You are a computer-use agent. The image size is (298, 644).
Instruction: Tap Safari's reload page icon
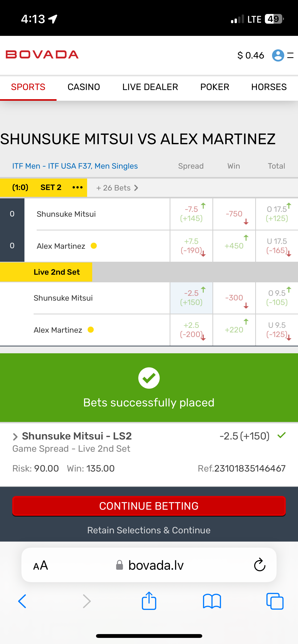coord(260,565)
